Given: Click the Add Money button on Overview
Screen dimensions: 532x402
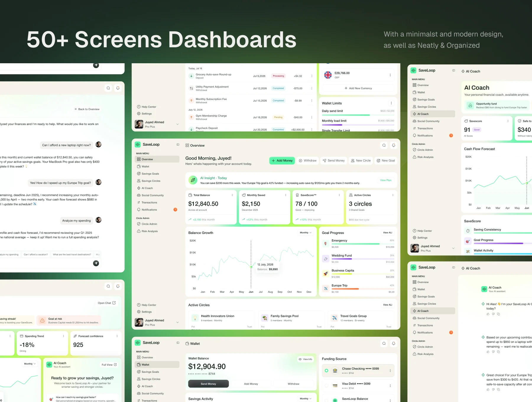Looking at the screenshot, I should (x=282, y=161).
